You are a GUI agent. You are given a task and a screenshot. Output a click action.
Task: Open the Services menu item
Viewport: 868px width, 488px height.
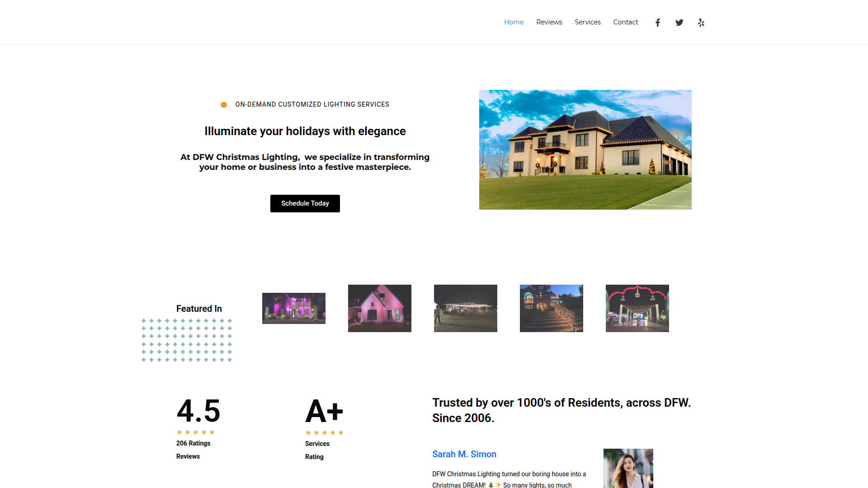pos(588,22)
